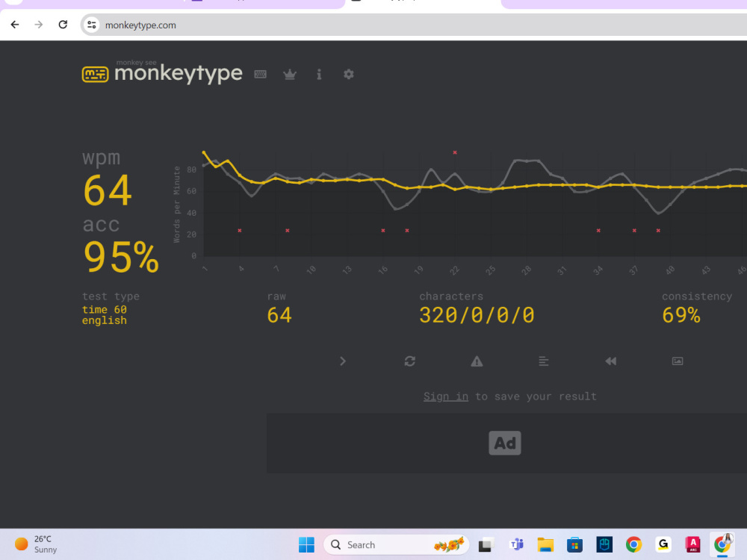Click the 64 wpm result value
747x560 pixels.
107,191
